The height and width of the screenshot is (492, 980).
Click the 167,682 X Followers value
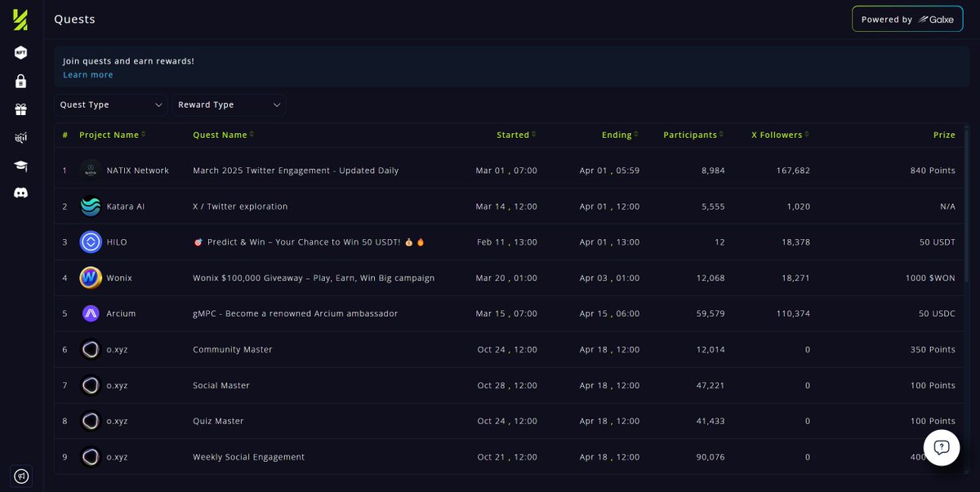[x=792, y=171]
